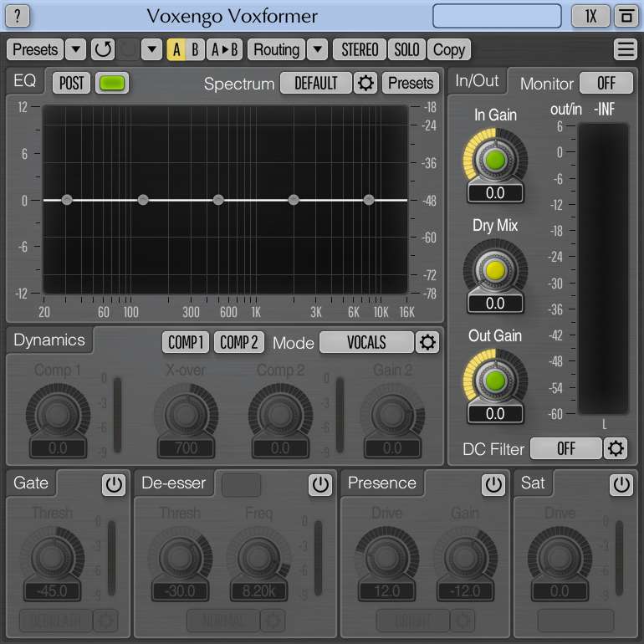Expand the Presets dropdown arrow
This screenshot has height=644, width=644.
(x=75, y=49)
